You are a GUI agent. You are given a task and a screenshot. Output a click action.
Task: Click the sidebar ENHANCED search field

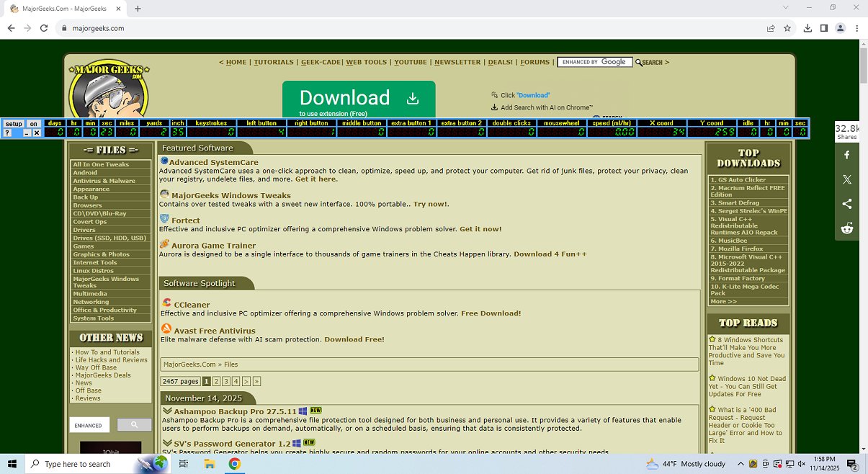click(x=90, y=425)
